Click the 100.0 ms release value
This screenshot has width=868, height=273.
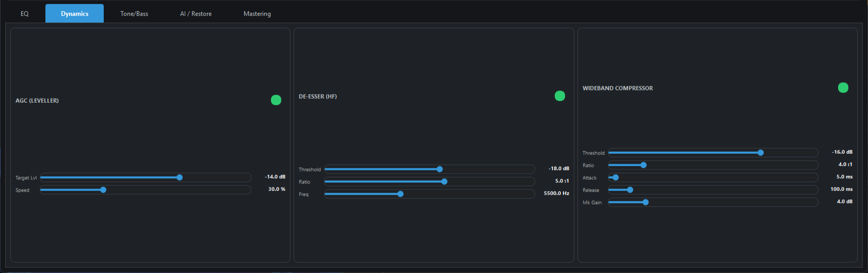[841, 189]
